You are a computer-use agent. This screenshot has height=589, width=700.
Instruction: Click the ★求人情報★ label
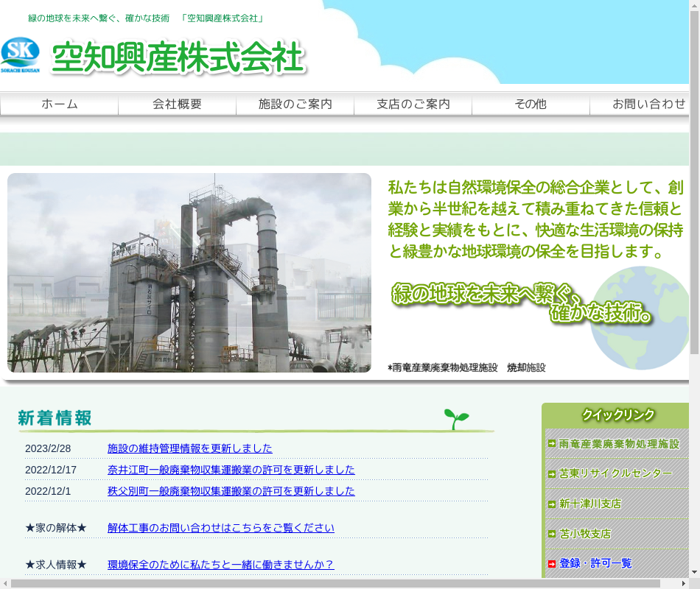(x=56, y=565)
